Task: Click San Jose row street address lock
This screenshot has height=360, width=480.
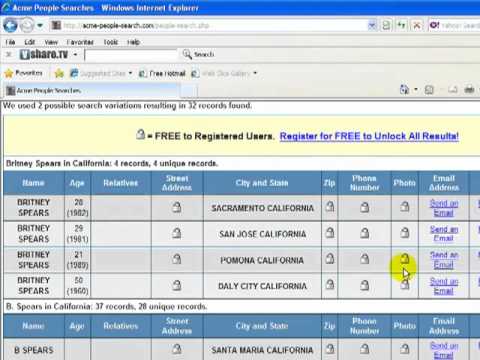Action: pyautogui.click(x=177, y=233)
